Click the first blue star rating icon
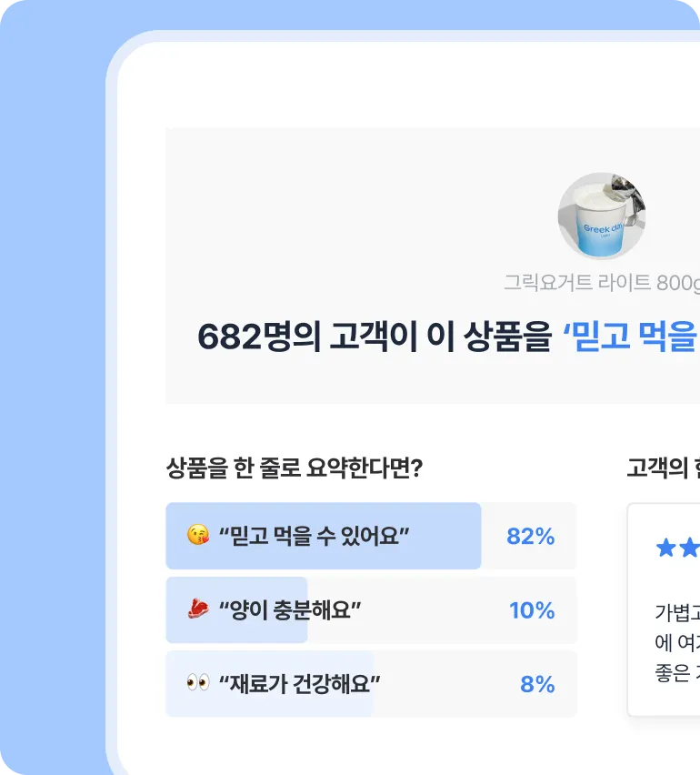 (665, 548)
